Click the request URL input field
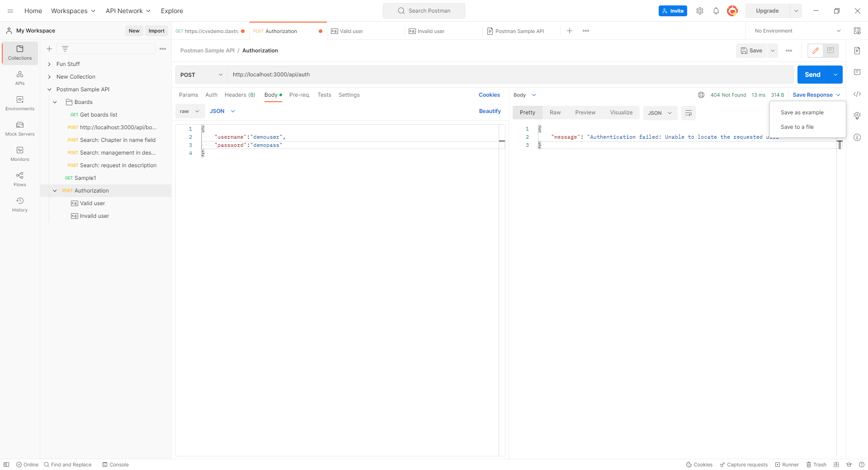The image size is (868, 470). click(x=510, y=75)
